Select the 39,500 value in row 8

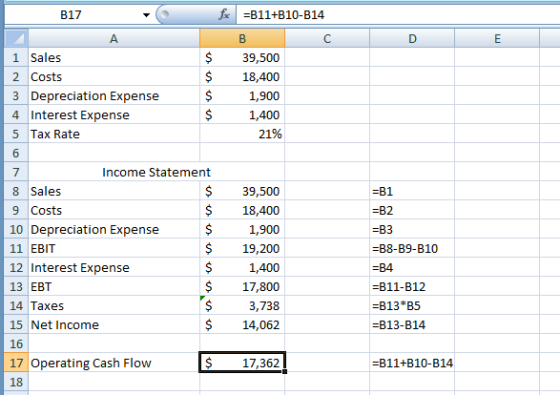[x=242, y=191]
